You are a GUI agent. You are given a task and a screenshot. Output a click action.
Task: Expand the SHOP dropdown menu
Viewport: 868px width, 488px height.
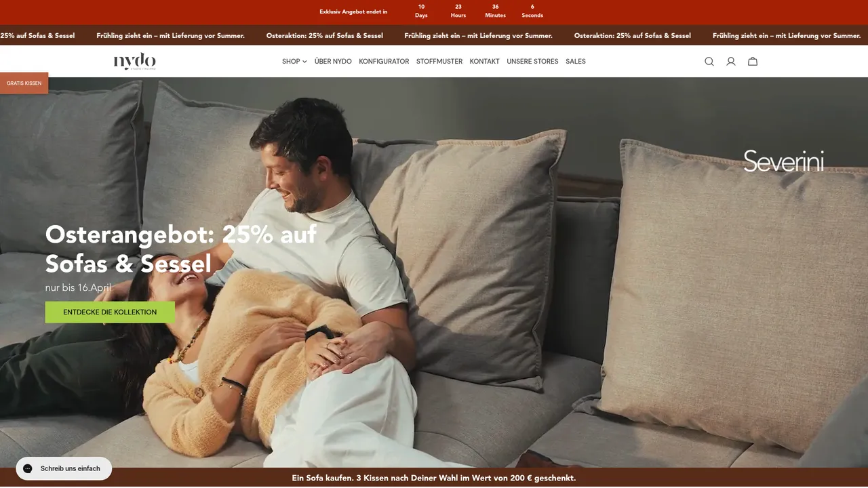[294, 62]
